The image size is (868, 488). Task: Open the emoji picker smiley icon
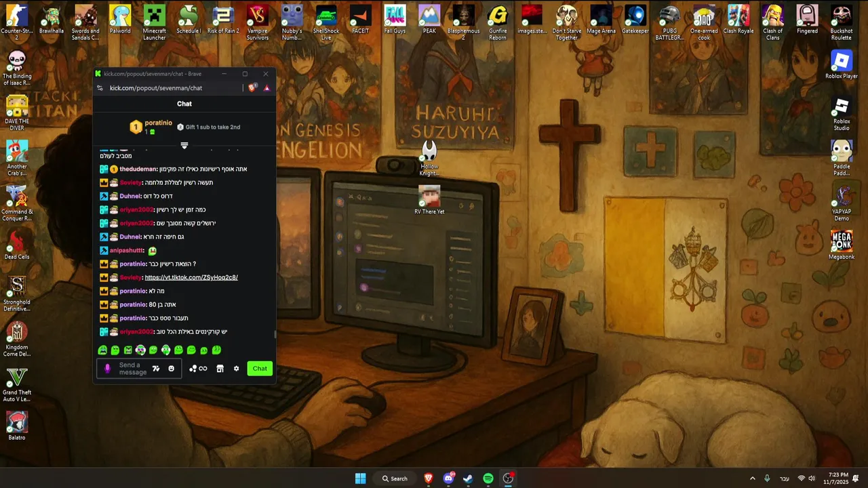(x=171, y=369)
